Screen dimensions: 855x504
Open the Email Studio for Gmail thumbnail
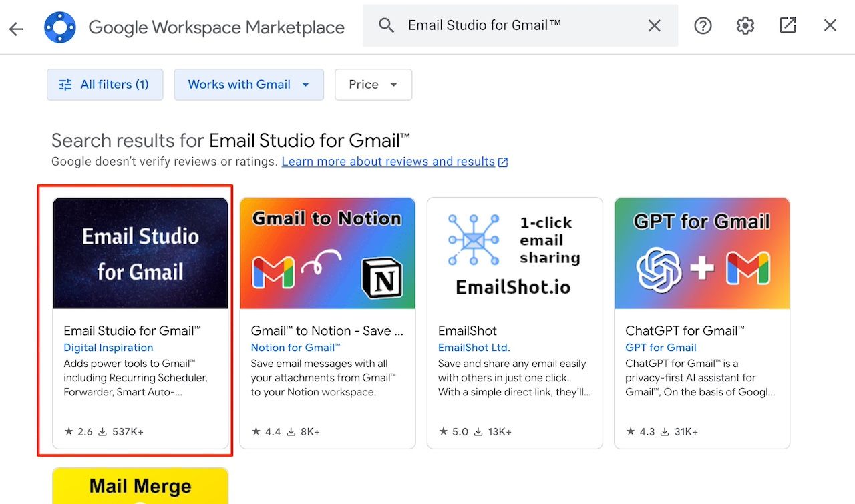tap(140, 253)
